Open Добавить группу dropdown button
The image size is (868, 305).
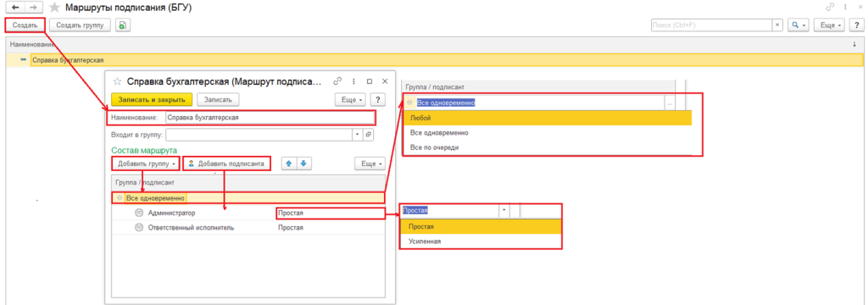tap(146, 164)
